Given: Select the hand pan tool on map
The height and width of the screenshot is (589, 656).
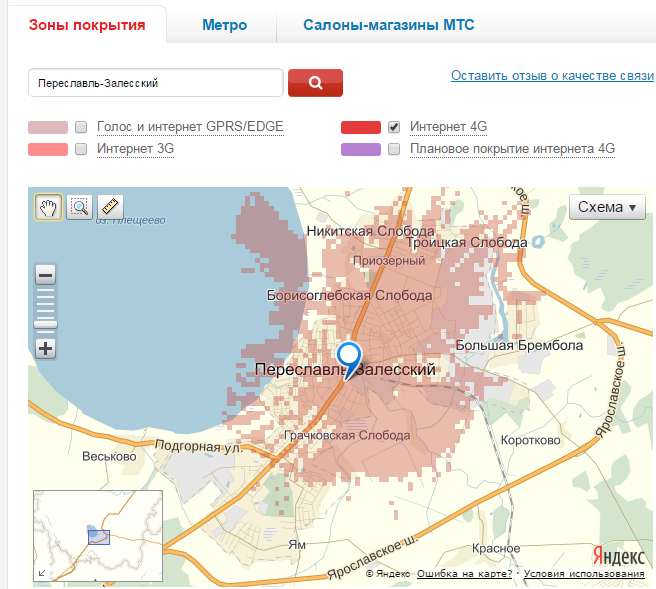Looking at the screenshot, I should 48,207.
